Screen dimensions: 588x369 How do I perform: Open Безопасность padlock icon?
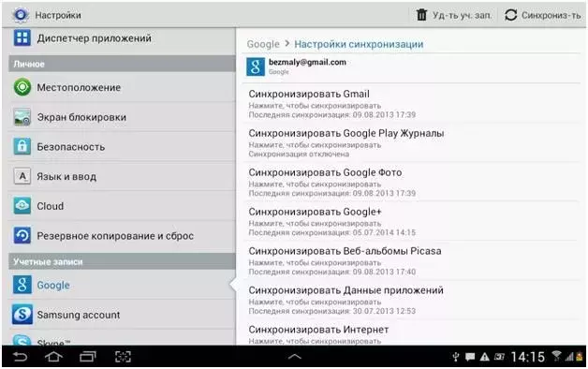tap(22, 147)
